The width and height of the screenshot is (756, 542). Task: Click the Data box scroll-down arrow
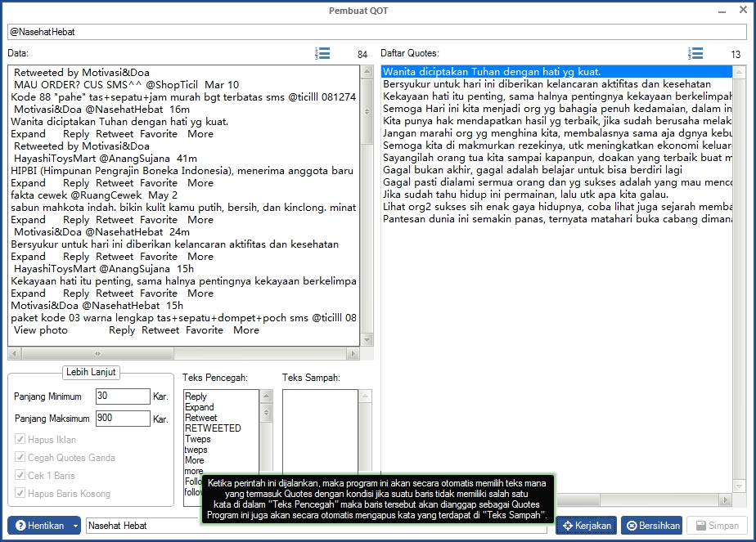pos(367,340)
